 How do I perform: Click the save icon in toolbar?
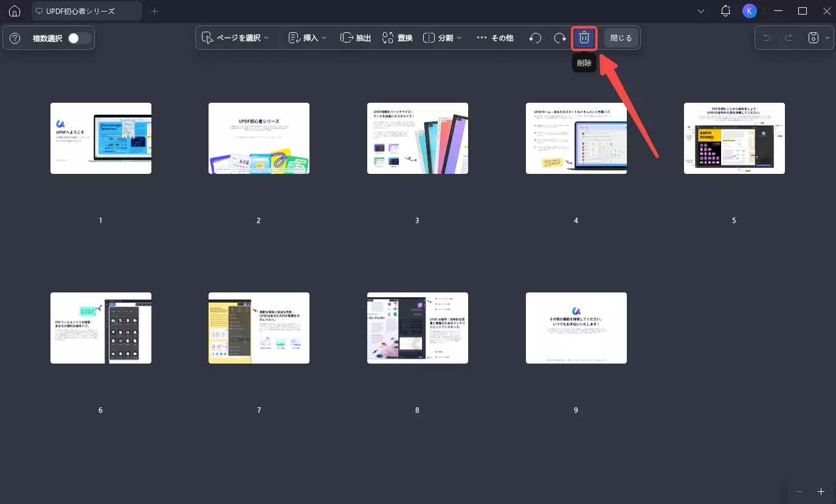(814, 38)
